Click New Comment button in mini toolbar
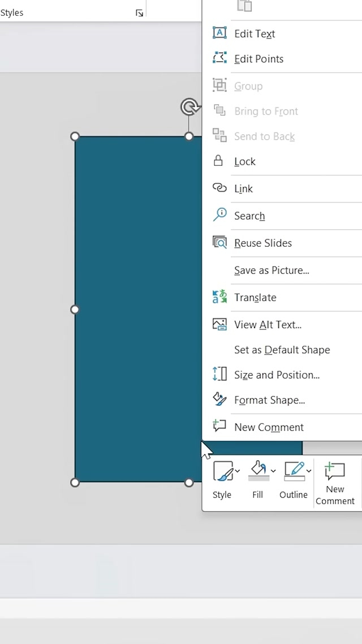 point(335,483)
